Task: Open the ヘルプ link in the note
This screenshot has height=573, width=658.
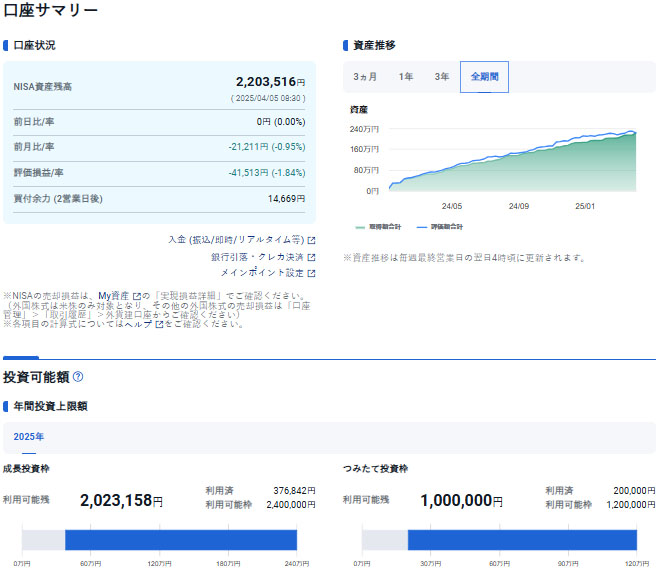Action: (140, 324)
